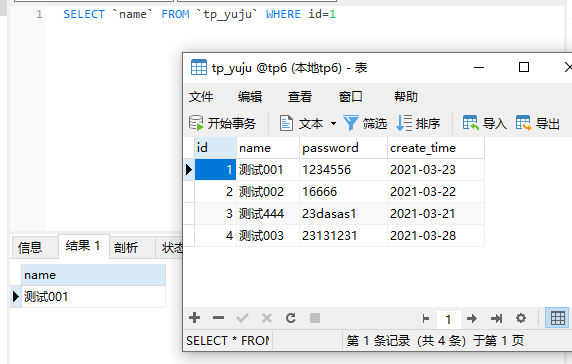Screen dimensions: 572x364
Task: Minimize the tp_yuju table window
Action: coord(479,67)
